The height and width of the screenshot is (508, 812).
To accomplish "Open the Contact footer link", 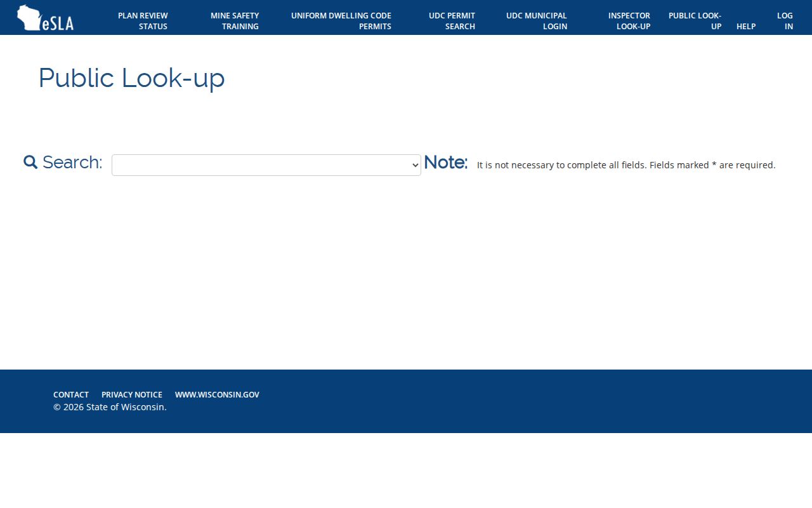I will tap(71, 394).
